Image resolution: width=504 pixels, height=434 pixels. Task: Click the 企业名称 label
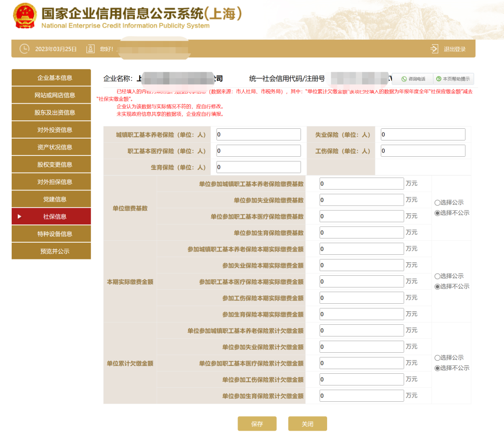118,78
